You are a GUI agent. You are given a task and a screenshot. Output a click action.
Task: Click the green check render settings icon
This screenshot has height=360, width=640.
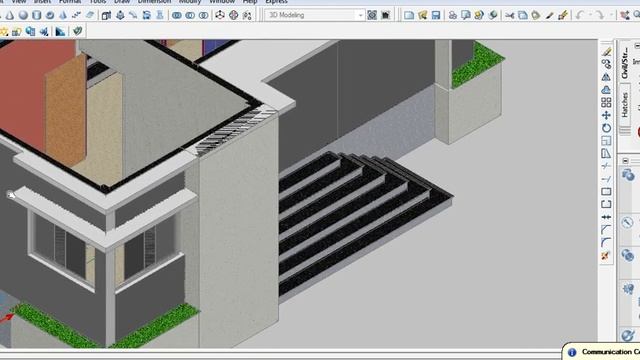(77, 31)
